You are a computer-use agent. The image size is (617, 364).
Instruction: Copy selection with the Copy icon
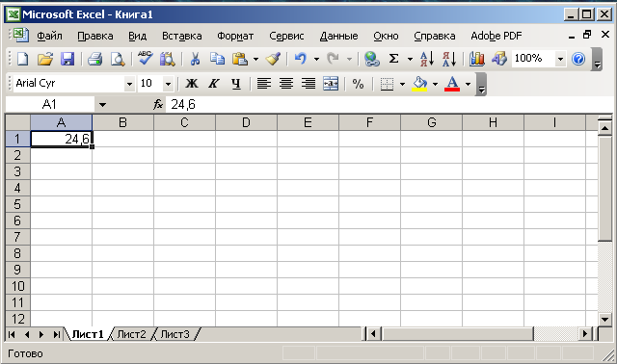point(217,59)
